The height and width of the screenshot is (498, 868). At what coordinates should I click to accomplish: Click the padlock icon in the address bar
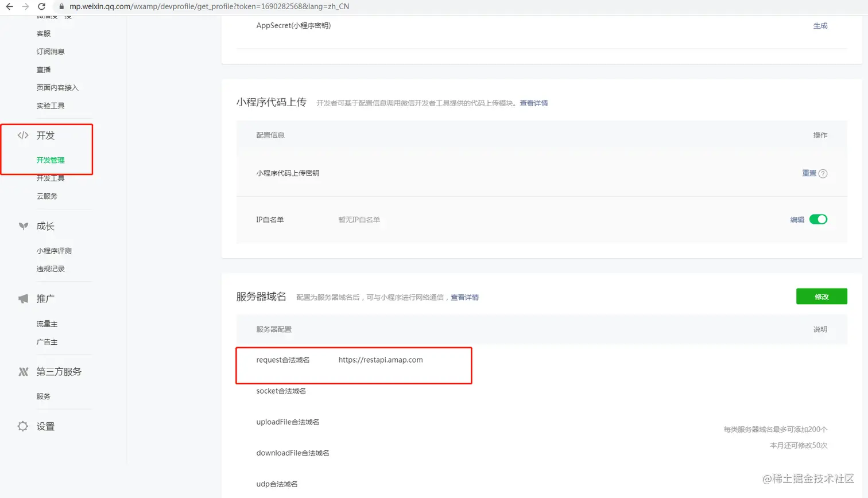[61, 6]
